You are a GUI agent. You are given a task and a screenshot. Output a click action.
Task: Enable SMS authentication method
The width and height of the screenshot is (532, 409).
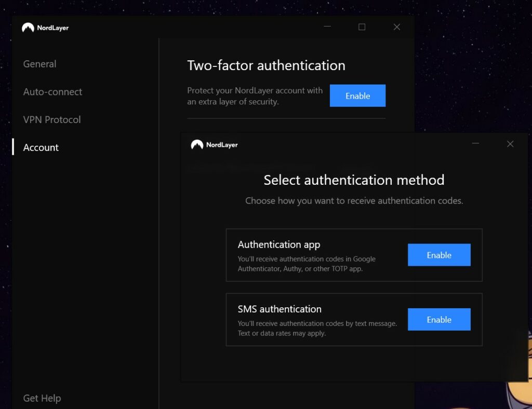coord(439,320)
